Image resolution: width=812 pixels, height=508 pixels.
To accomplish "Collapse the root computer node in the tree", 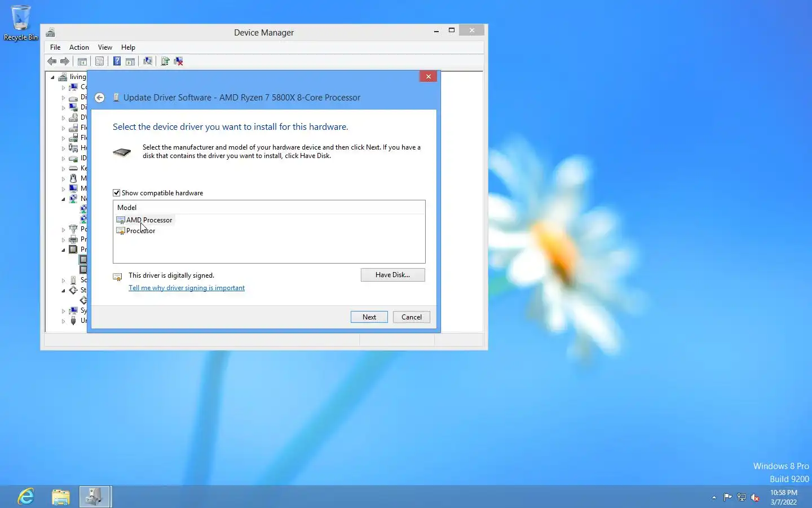I will point(52,77).
